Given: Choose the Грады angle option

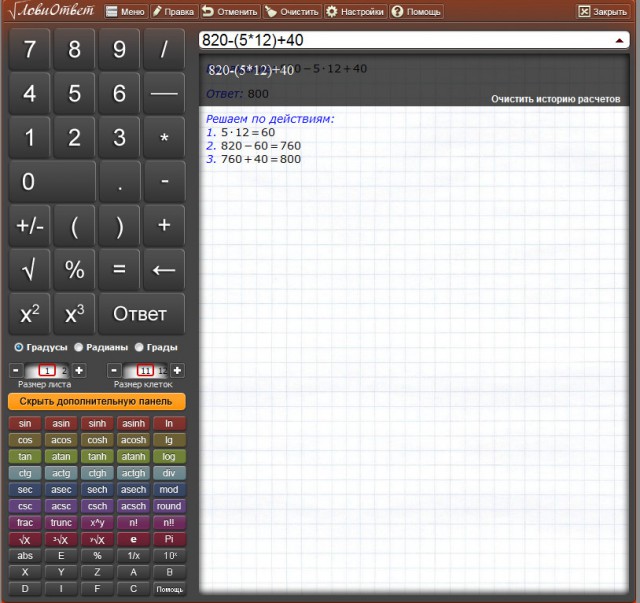Looking at the screenshot, I should point(139,347).
